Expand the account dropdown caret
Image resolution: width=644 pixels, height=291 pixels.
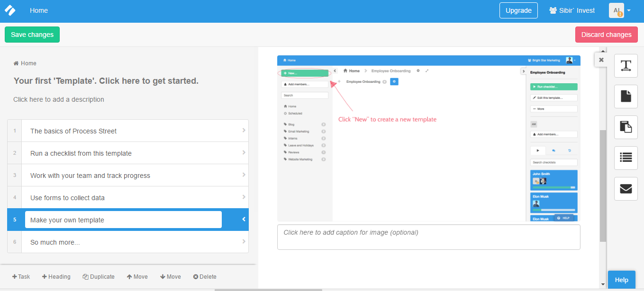click(629, 10)
